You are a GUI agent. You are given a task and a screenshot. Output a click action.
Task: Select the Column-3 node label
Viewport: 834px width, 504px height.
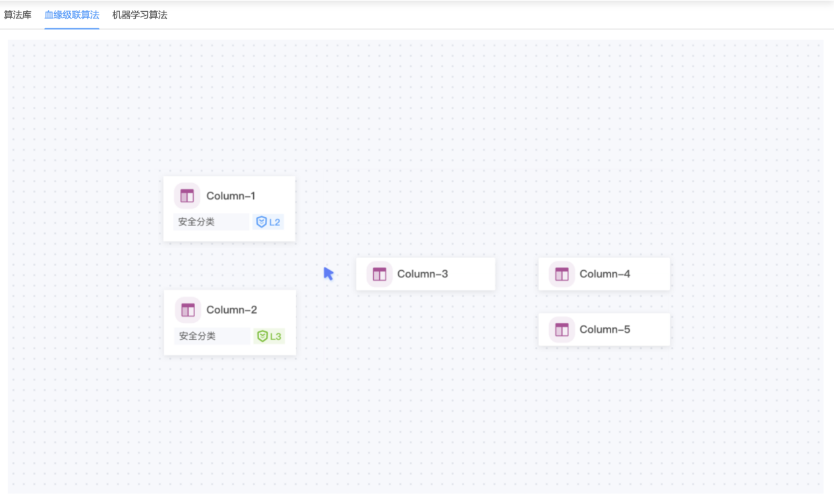click(423, 274)
